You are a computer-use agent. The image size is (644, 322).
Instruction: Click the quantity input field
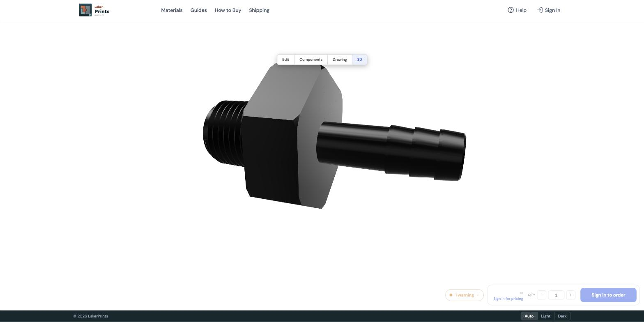pos(556,295)
